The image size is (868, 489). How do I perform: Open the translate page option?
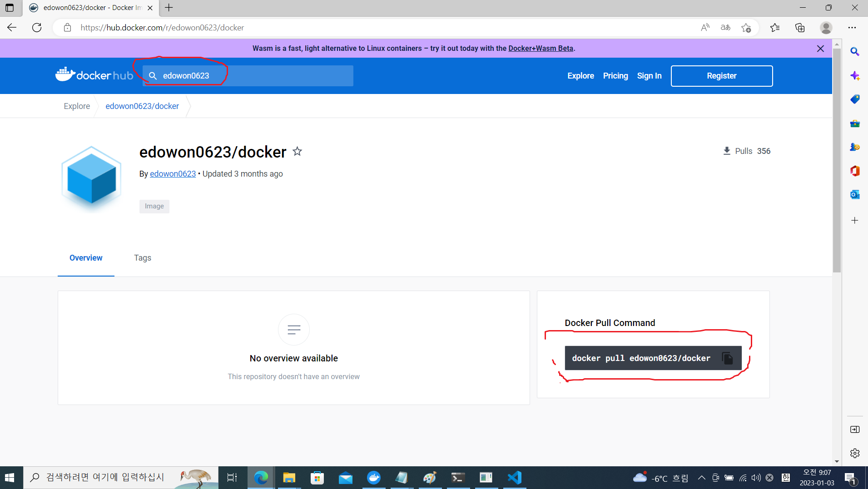pos(725,27)
